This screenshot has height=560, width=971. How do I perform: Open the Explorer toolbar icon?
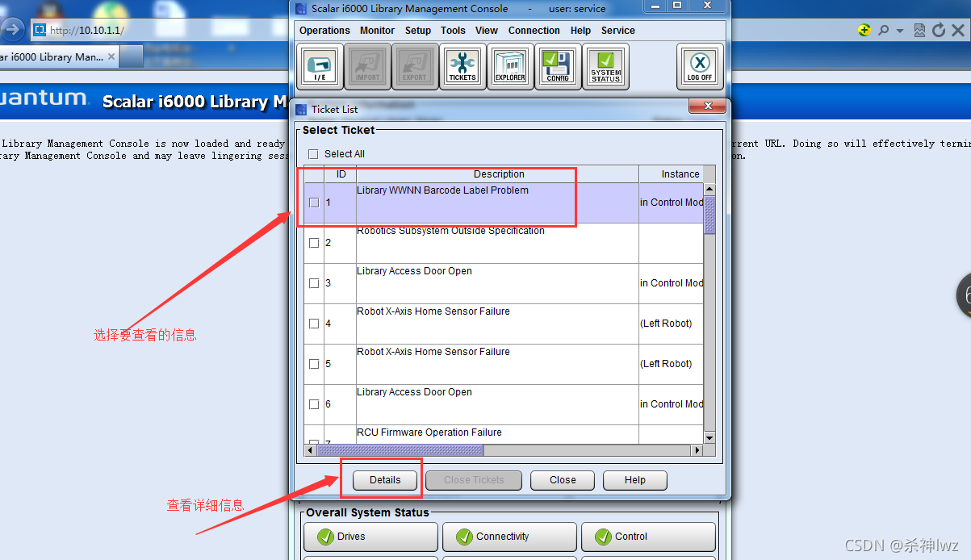[x=510, y=66]
